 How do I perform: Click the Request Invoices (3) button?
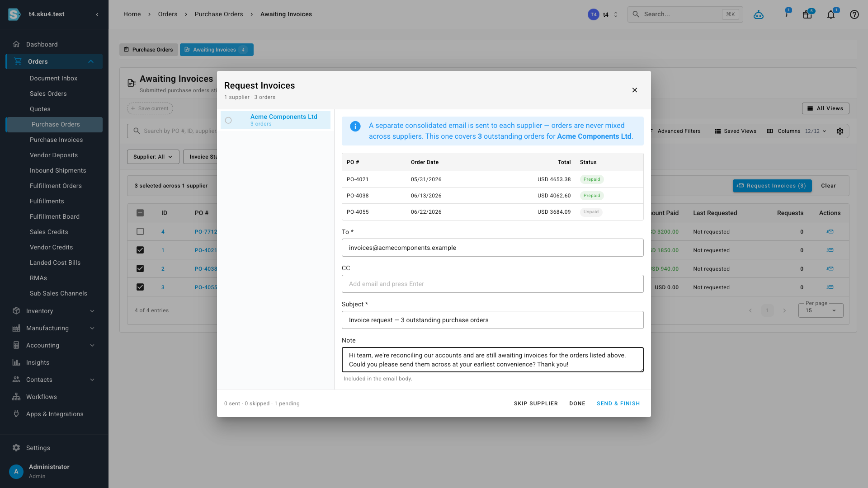772,186
